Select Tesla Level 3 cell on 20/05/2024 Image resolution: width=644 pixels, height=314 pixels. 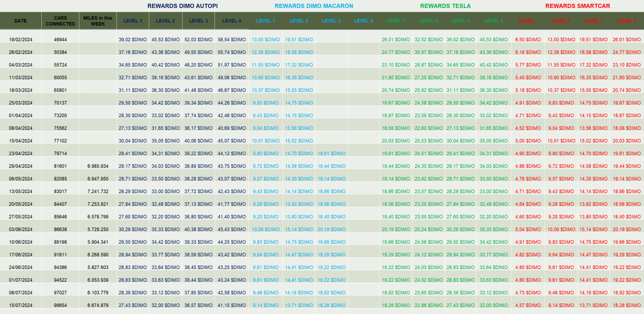(460, 204)
